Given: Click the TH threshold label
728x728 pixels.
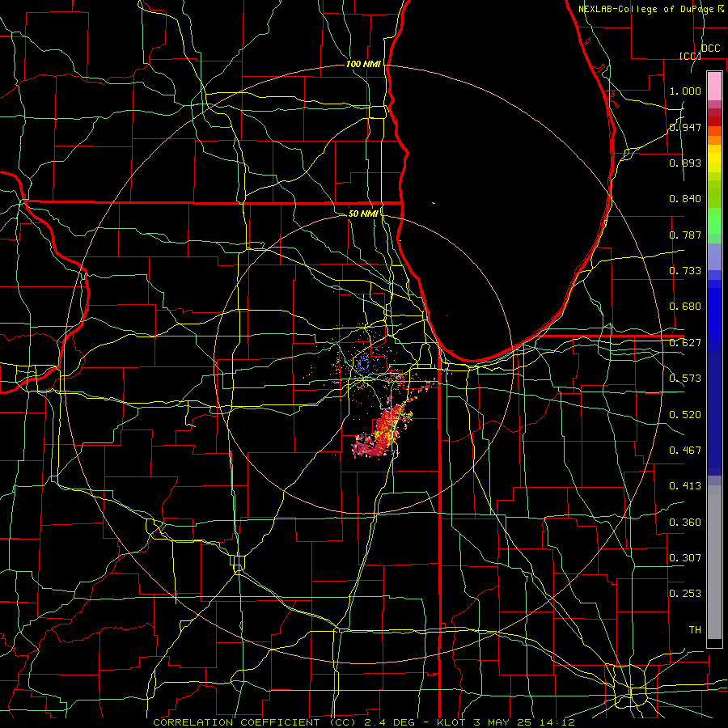Looking at the screenshot, I should tap(695, 630).
